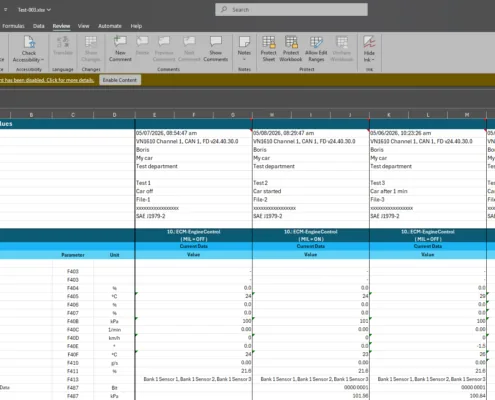This screenshot has height=400, width=495.
Task: Open the Automate tab
Action: coord(110,26)
